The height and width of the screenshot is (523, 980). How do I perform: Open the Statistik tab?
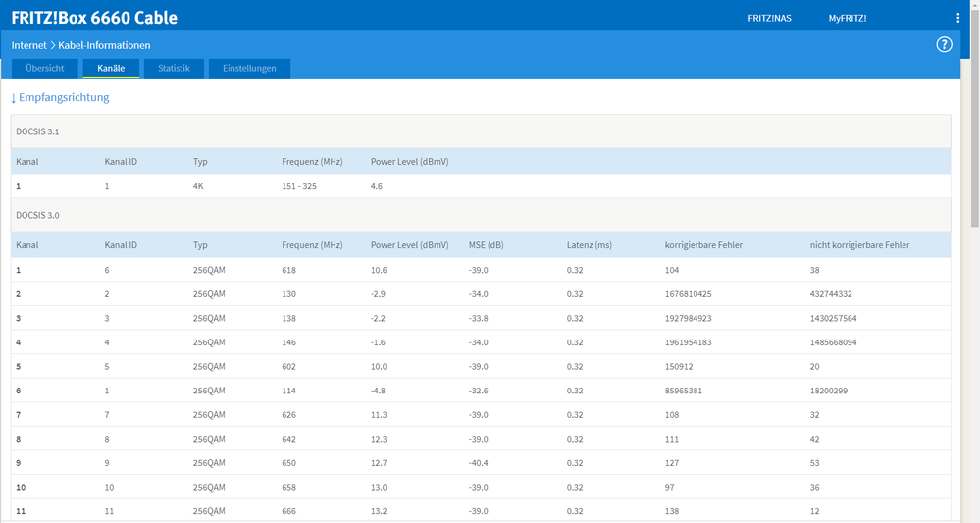point(174,69)
